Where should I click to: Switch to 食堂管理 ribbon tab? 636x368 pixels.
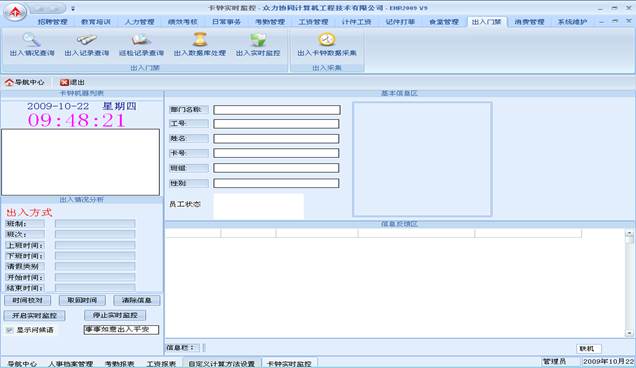coord(444,22)
